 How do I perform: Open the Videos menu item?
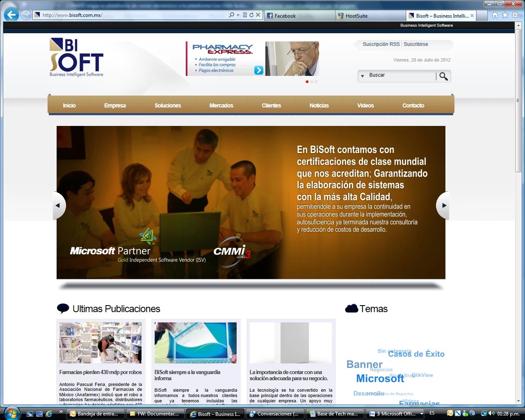365,105
